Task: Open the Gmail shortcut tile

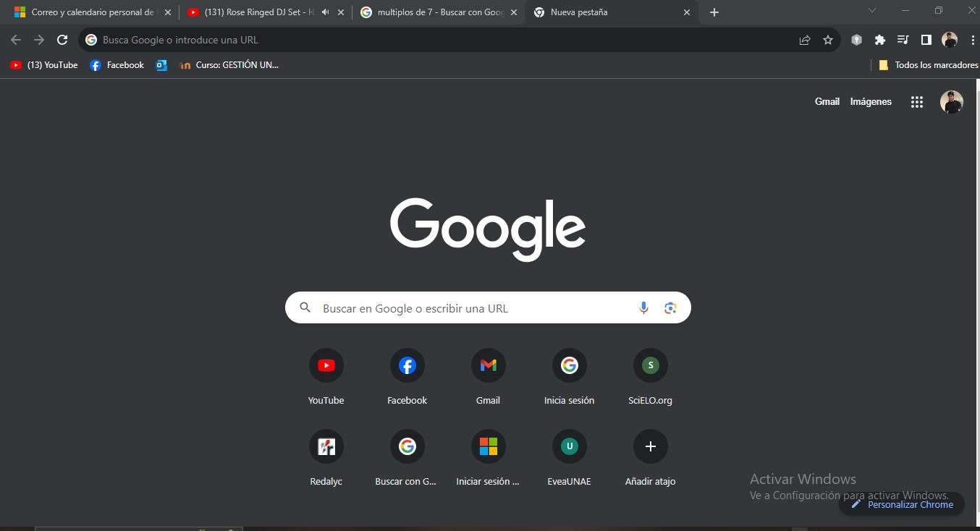Action: [489, 365]
